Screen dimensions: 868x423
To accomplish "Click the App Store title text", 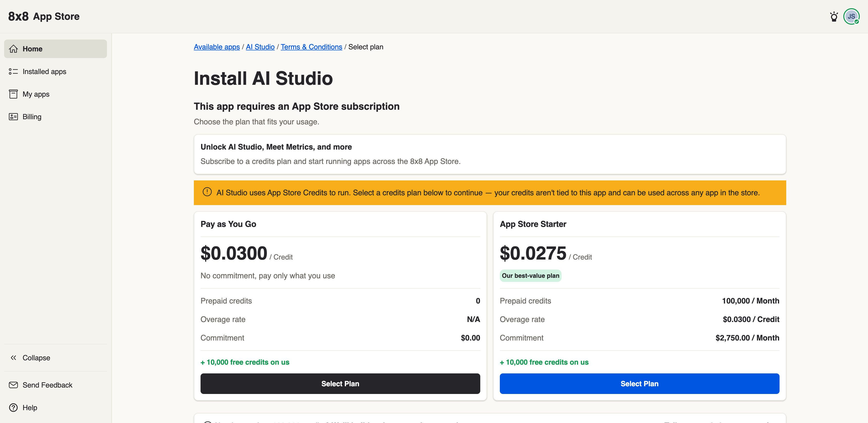I will [56, 16].
